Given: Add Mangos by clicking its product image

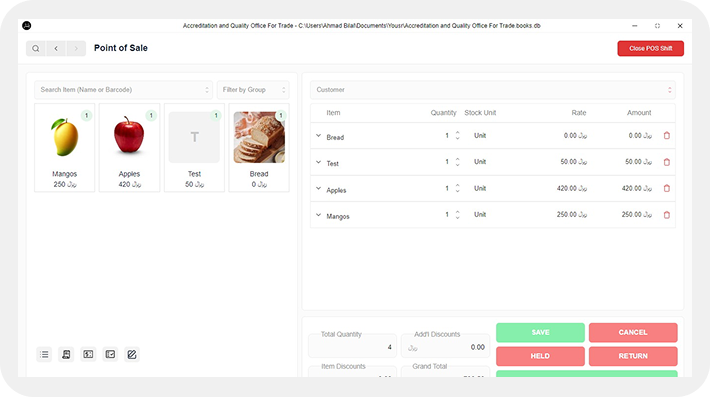Looking at the screenshot, I should coord(65,137).
